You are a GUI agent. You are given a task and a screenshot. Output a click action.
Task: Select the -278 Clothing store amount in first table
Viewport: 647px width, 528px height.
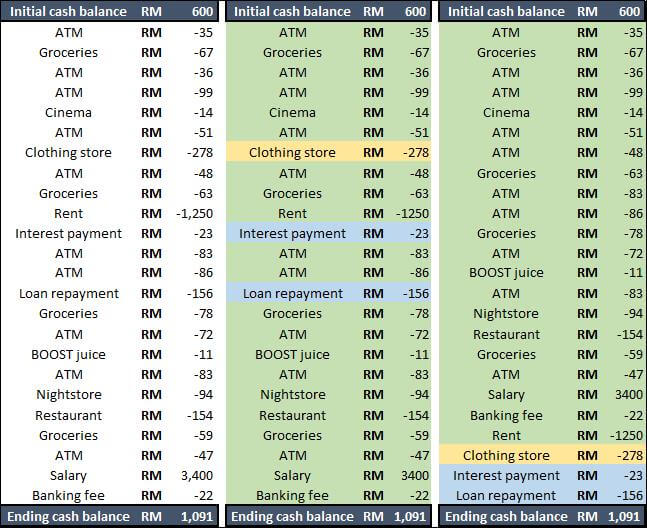pos(200,153)
